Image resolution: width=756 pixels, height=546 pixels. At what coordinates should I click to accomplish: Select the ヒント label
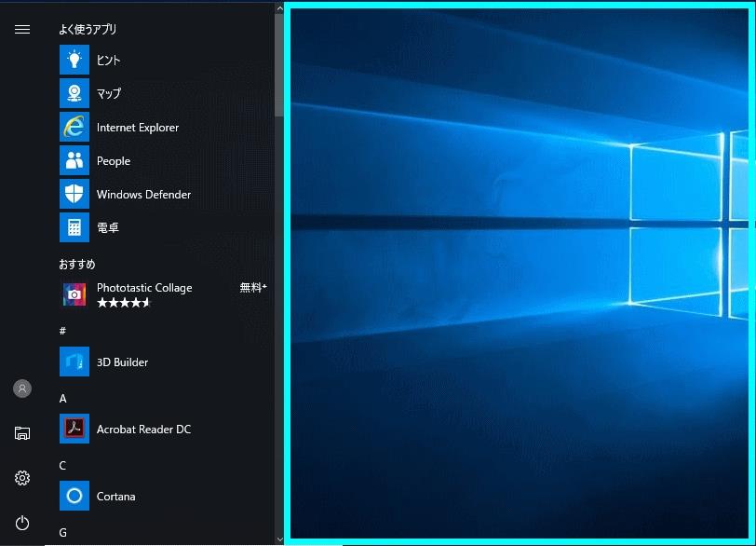point(109,61)
